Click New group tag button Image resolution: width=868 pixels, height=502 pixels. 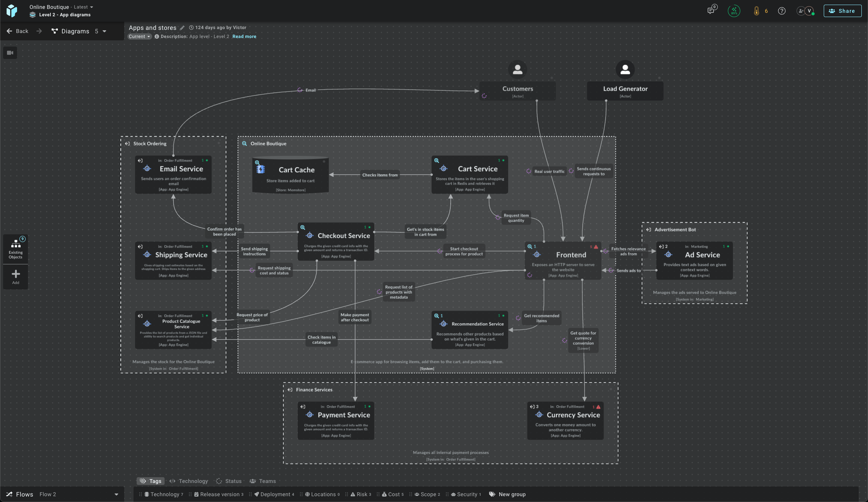(507, 494)
